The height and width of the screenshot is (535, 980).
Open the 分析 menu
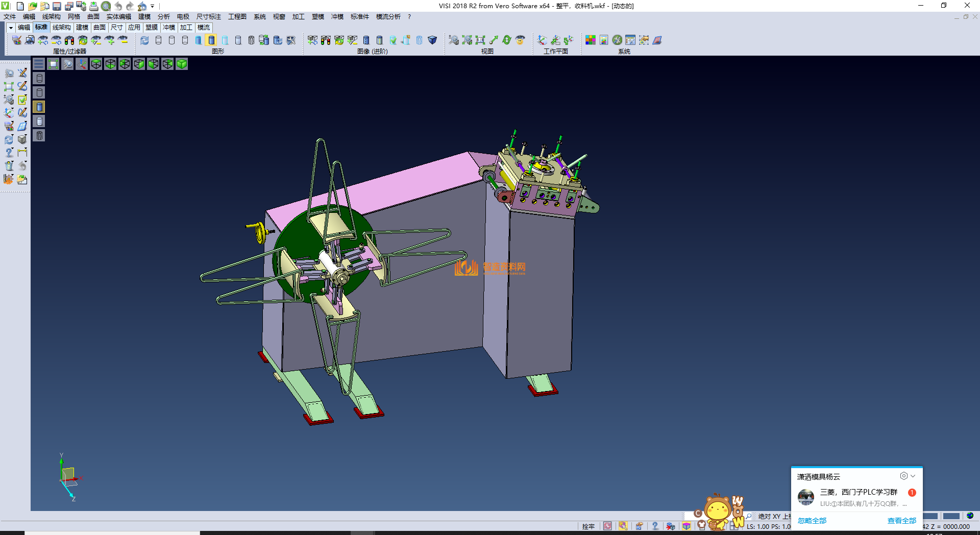[163, 17]
